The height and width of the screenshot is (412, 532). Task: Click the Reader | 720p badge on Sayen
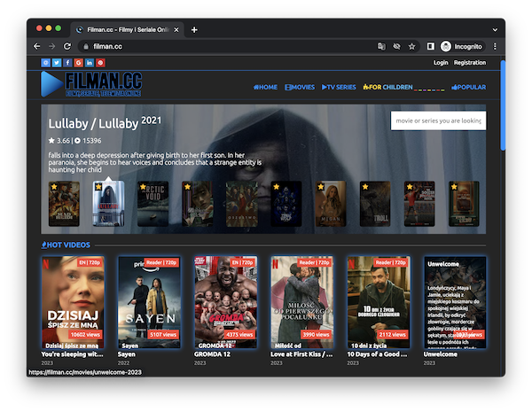pyautogui.click(x=161, y=262)
